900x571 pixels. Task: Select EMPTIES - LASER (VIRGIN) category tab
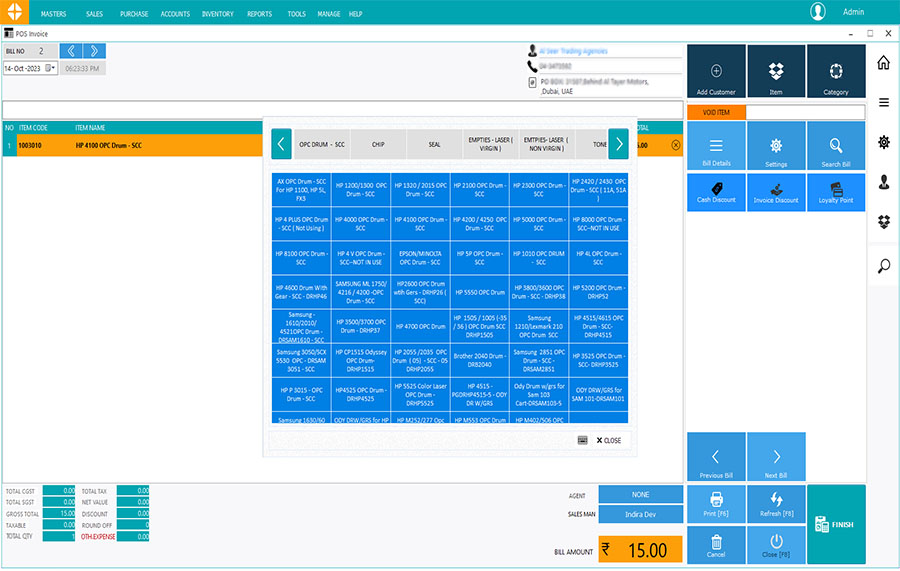490,144
